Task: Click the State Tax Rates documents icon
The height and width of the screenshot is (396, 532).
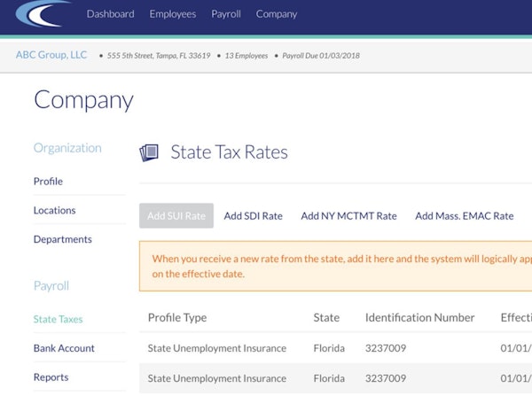Action: (149, 153)
